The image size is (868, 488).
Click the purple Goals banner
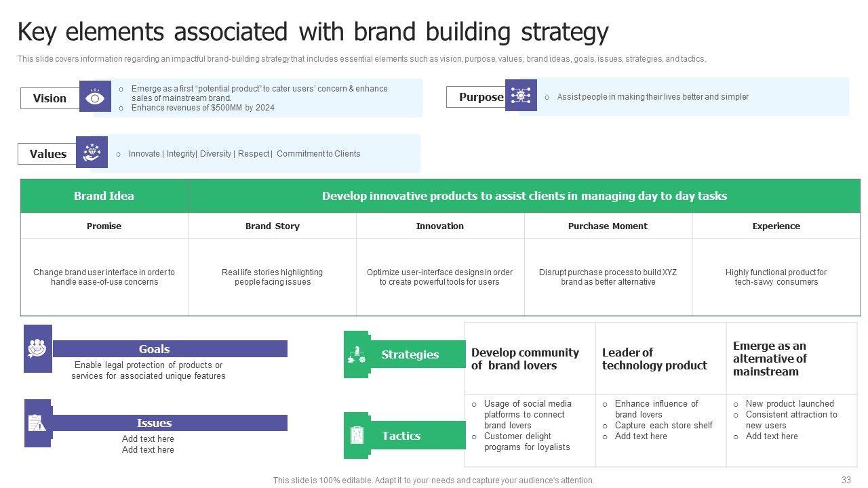tap(170, 349)
